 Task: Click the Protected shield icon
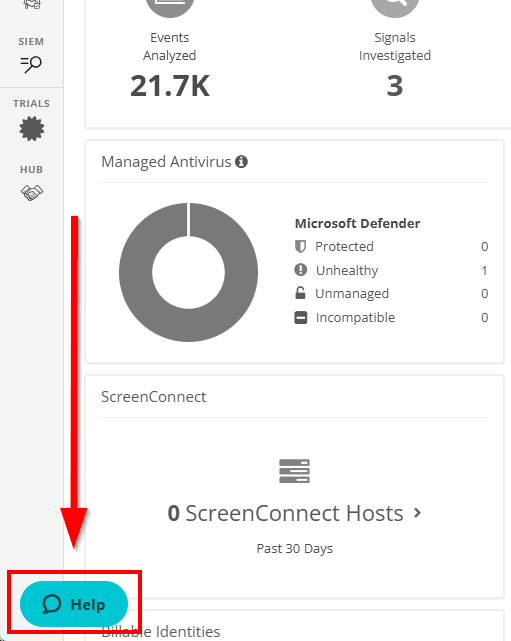tap(300, 247)
